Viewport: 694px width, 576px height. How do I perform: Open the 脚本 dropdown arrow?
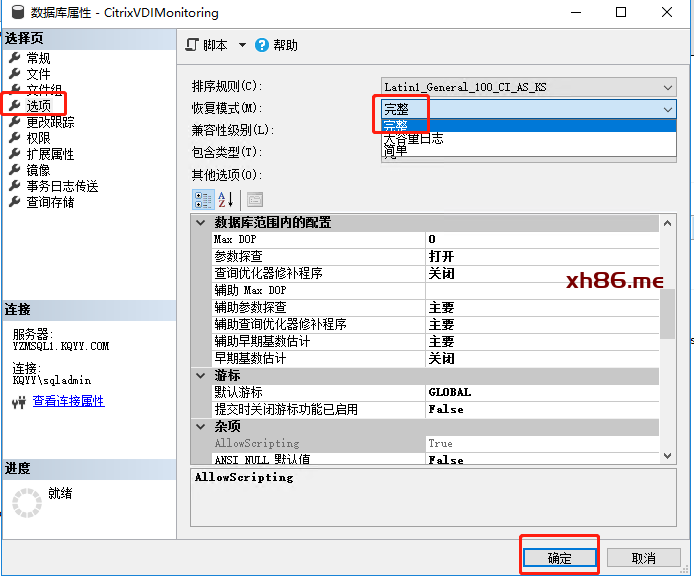pos(242,45)
